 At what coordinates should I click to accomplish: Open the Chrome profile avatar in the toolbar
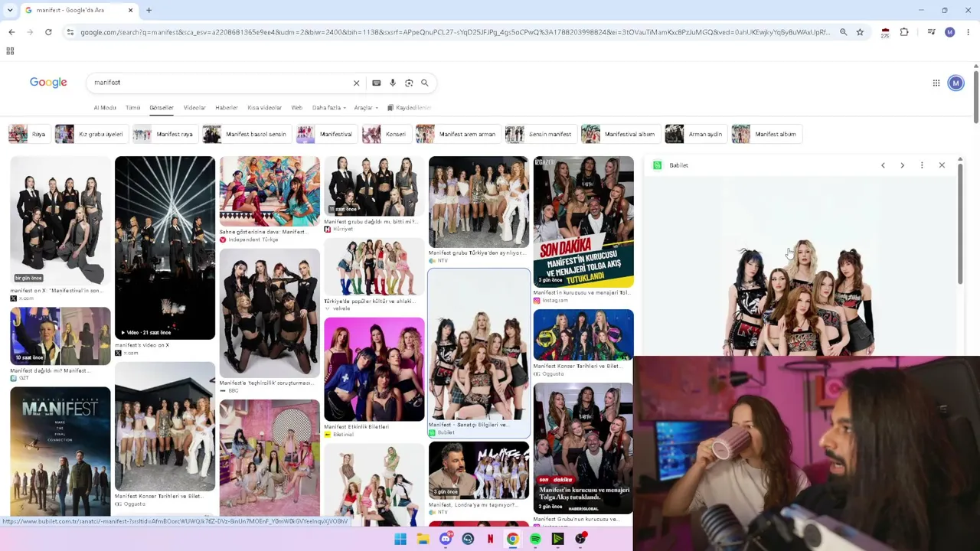[x=949, y=32]
